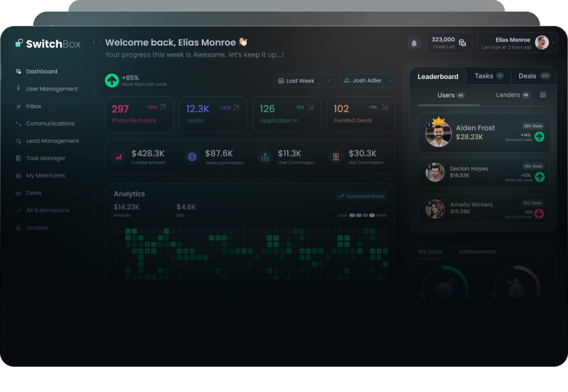
Task: Click the Gross commission dollar icon
Action: click(192, 157)
